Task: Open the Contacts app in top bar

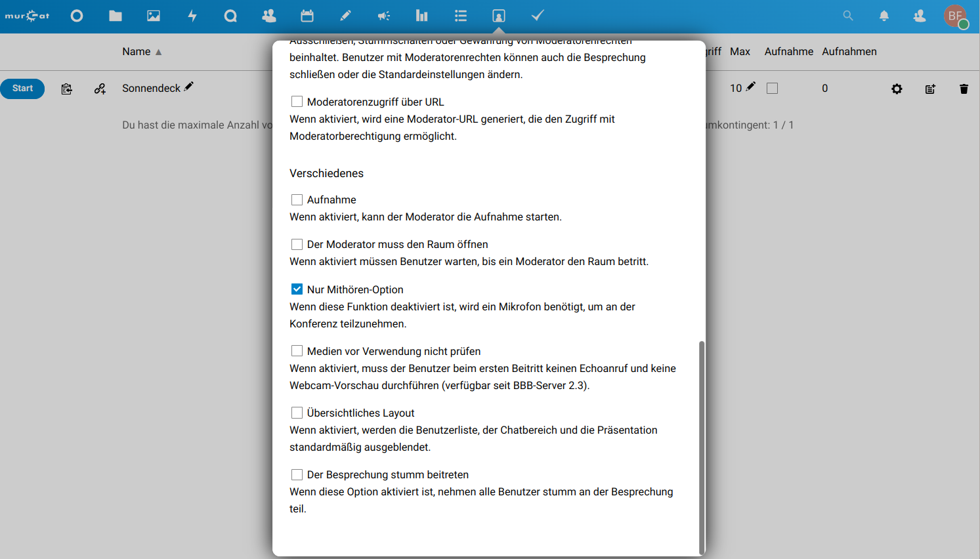Action: [x=269, y=16]
